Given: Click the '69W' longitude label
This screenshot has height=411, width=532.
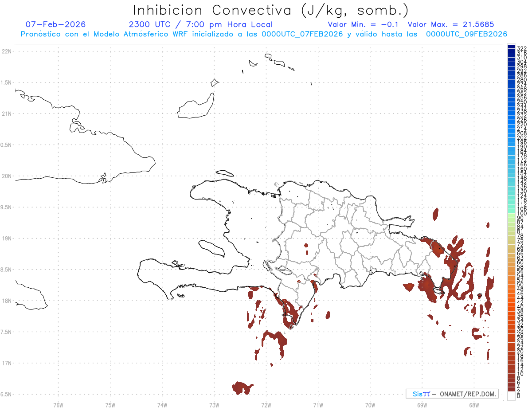Looking at the screenshot, I should [x=422, y=405].
